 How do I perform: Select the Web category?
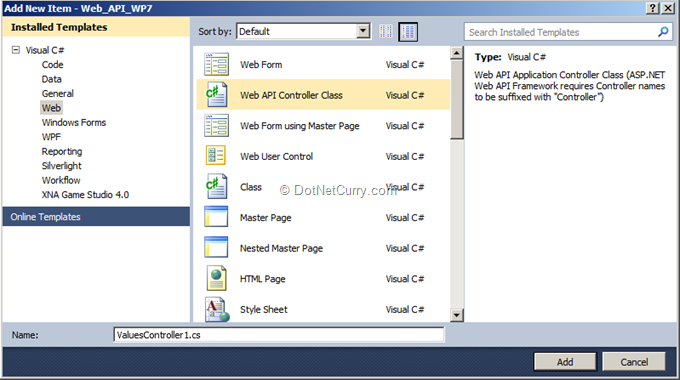point(51,108)
